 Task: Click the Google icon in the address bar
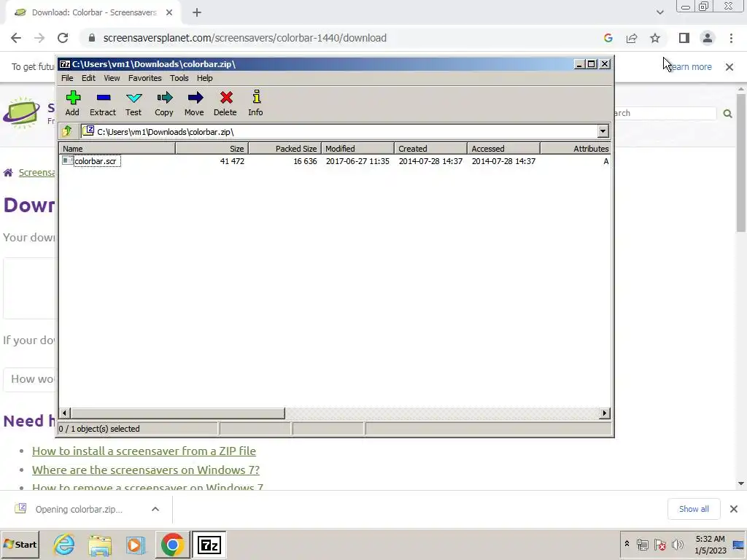pyautogui.click(x=608, y=38)
